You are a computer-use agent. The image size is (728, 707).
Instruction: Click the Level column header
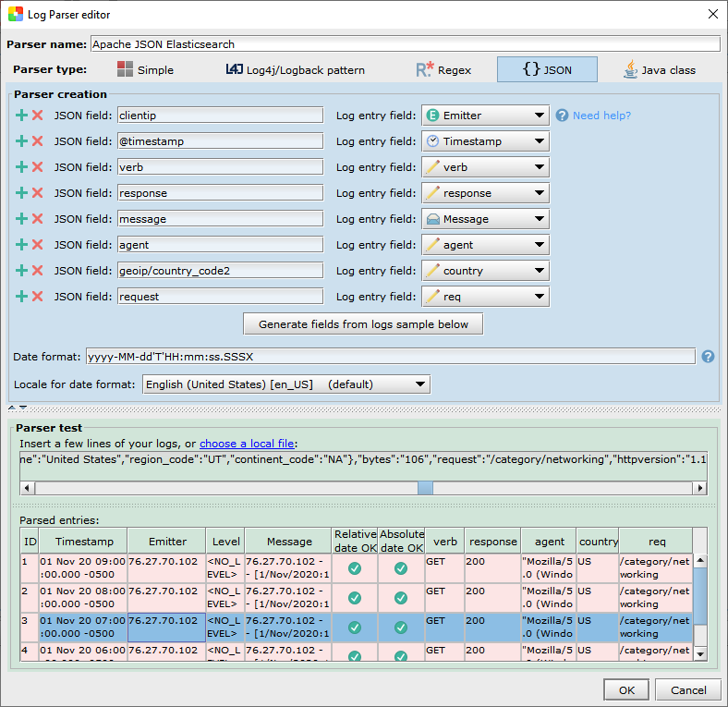click(225, 542)
